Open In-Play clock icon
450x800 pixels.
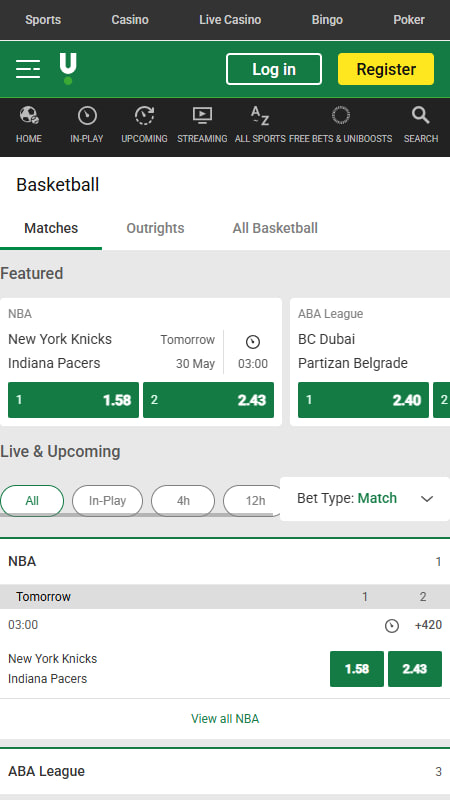(x=87, y=116)
